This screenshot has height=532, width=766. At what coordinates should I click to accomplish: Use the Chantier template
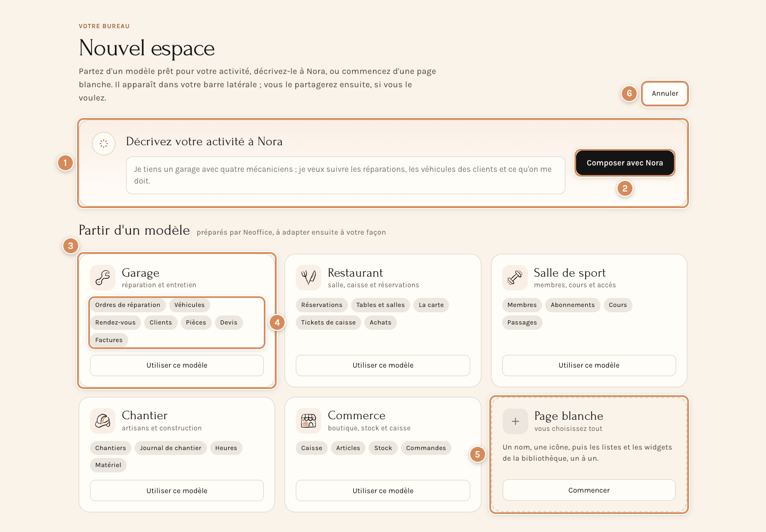click(177, 491)
